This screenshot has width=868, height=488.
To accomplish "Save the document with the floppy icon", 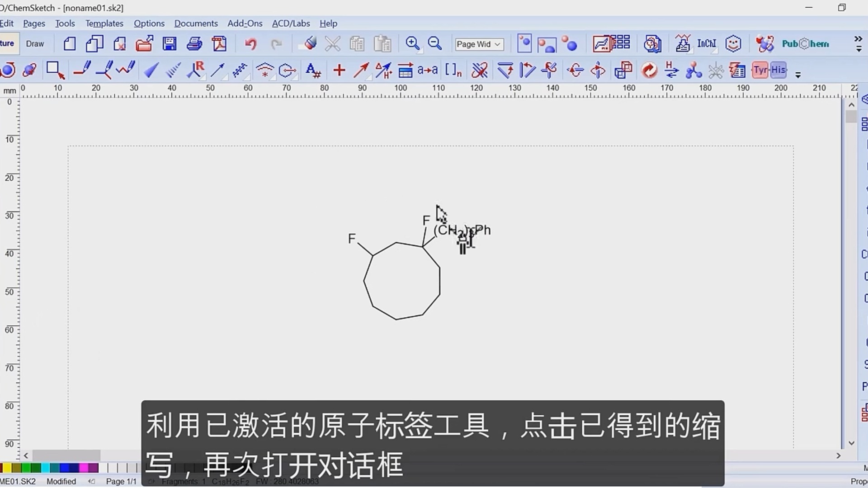I will pyautogui.click(x=170, y=44).
